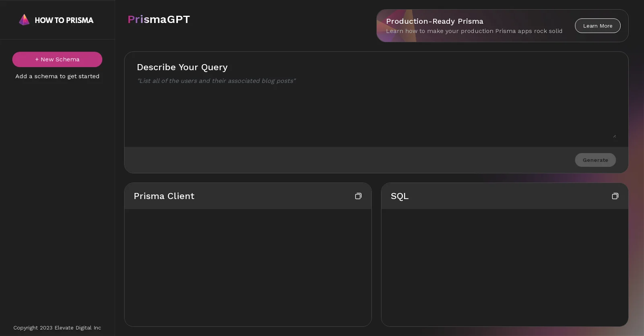
Task: Click the SQL panel heading
Action: [399, 196]
